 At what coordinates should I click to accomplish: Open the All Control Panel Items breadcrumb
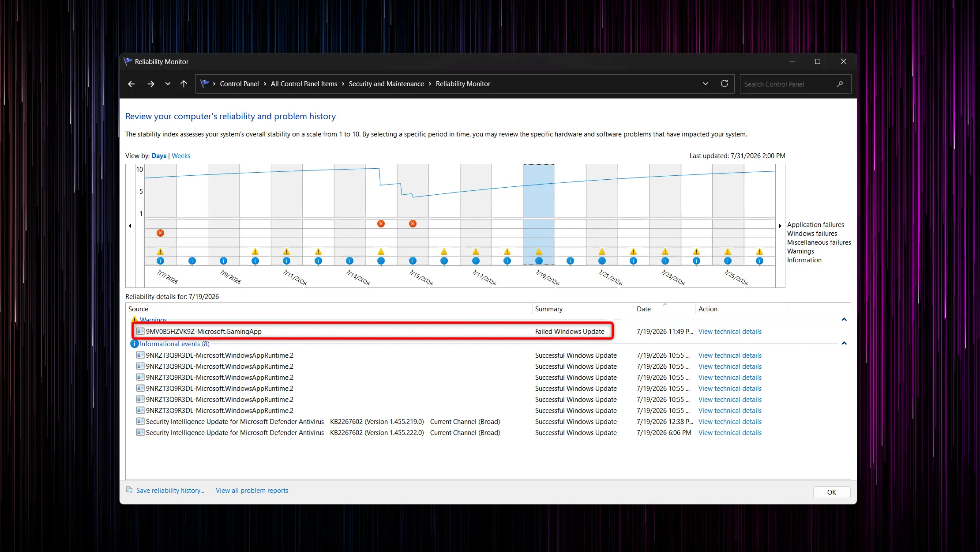pyautogui.click(x=304, y=84)
